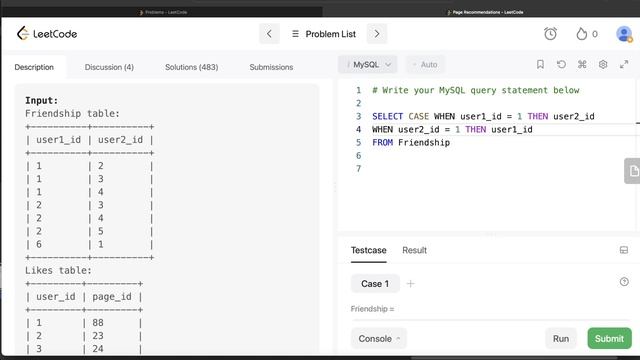Click the 'Input:' label in description
Image resolution: width=640 pixels, height=360 pixels.
[x=42, y=100]
